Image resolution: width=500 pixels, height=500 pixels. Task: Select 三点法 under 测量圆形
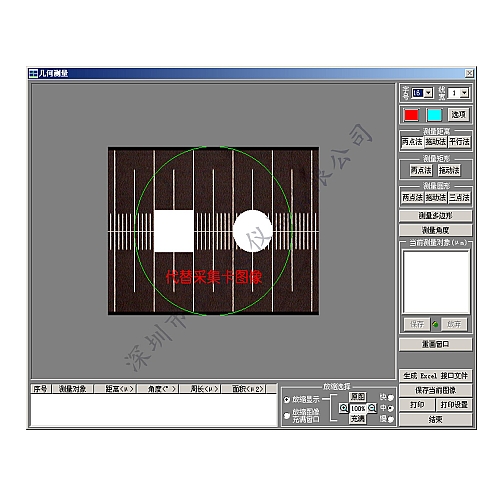click(x=459, y=197)
